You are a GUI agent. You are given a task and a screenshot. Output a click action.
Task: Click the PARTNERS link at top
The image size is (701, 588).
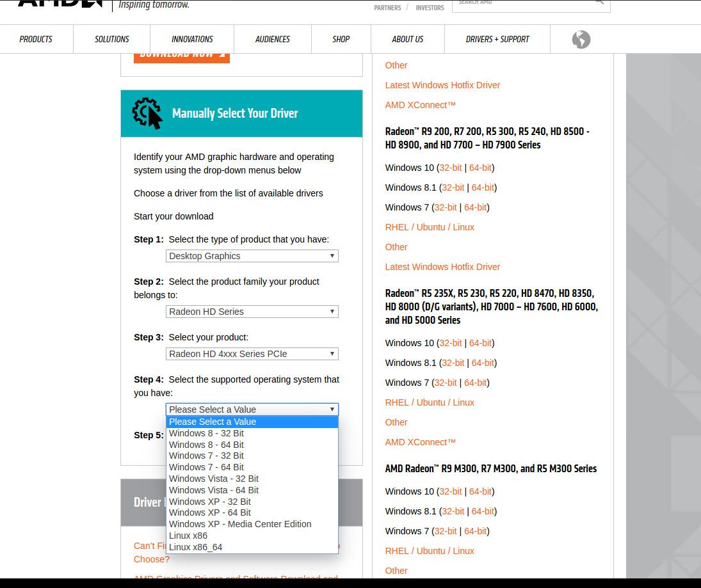[x=387, y=8]
